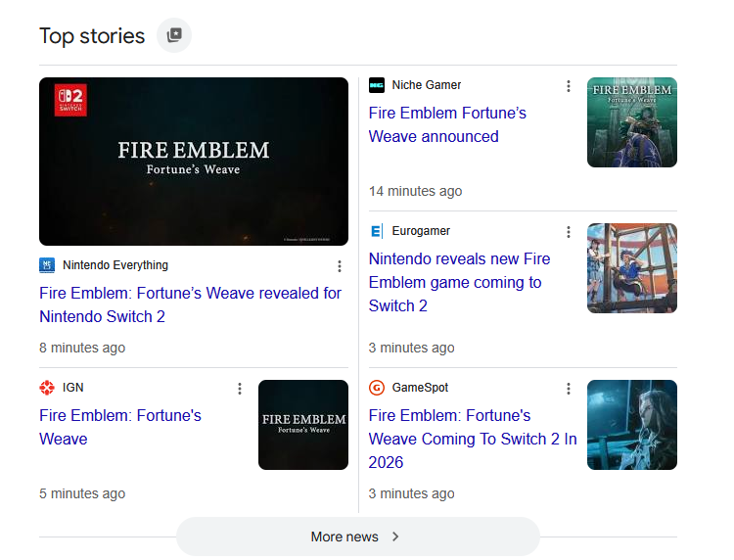Open the three-dot menu for Nintendo Everything story
This screenshot has width=734, height=560.
tap(340, 266)
